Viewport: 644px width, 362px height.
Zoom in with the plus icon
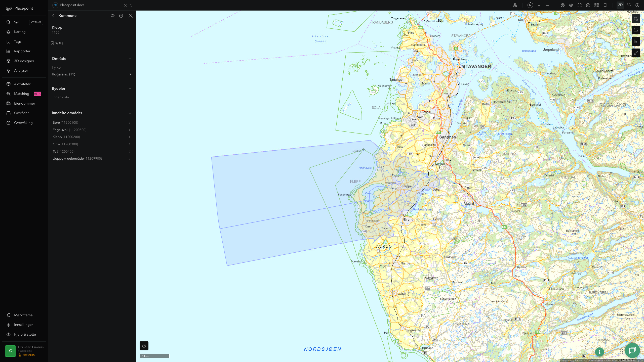click(539, 5)
